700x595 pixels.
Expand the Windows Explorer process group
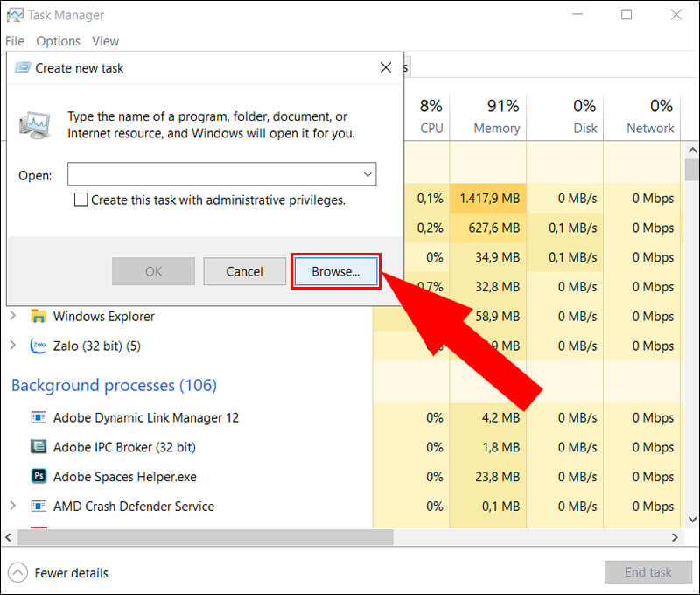[x=13, y=316]
